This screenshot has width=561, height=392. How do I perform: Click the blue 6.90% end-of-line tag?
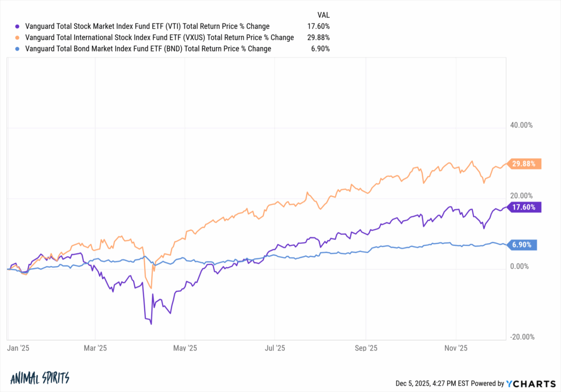pyautogui.click(x=523, y=245)
